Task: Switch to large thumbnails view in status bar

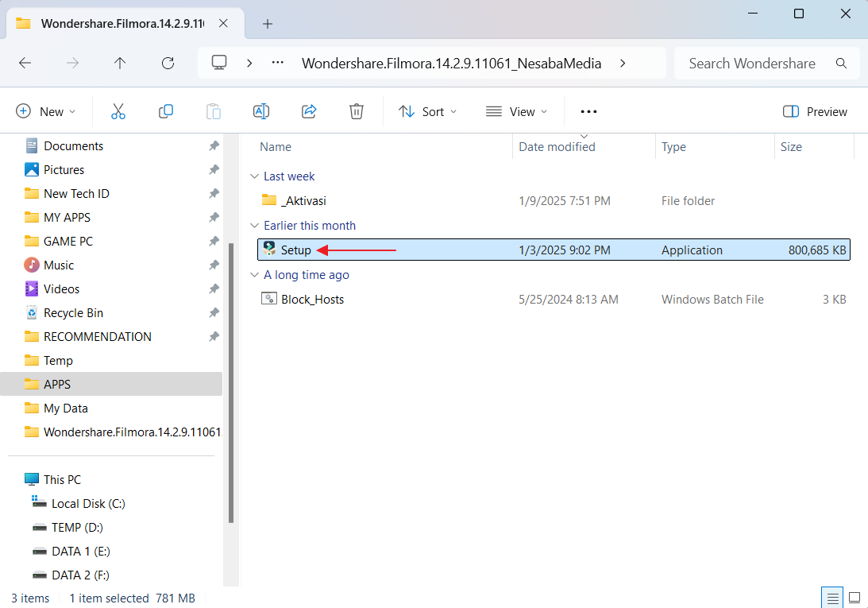Action: [x=854, y=598]
